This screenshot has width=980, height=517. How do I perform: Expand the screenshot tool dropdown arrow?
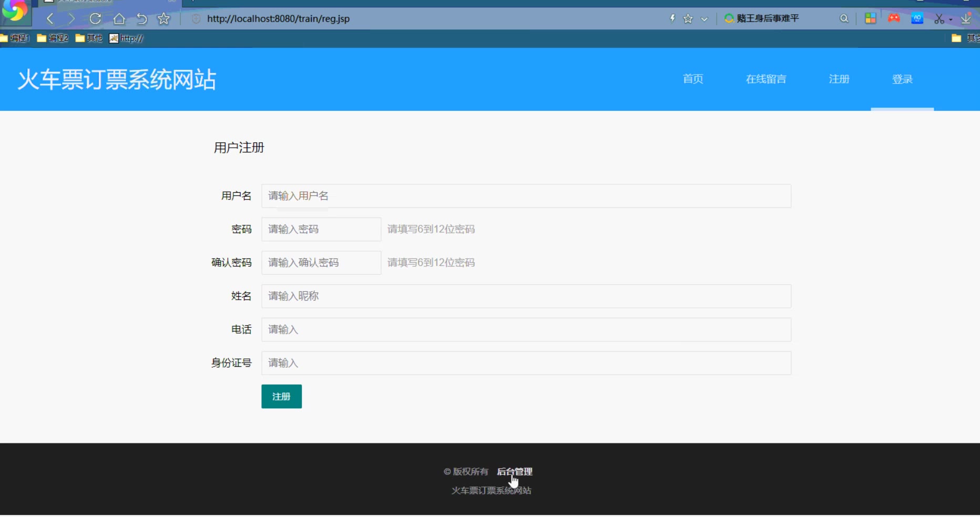[951, 19]
